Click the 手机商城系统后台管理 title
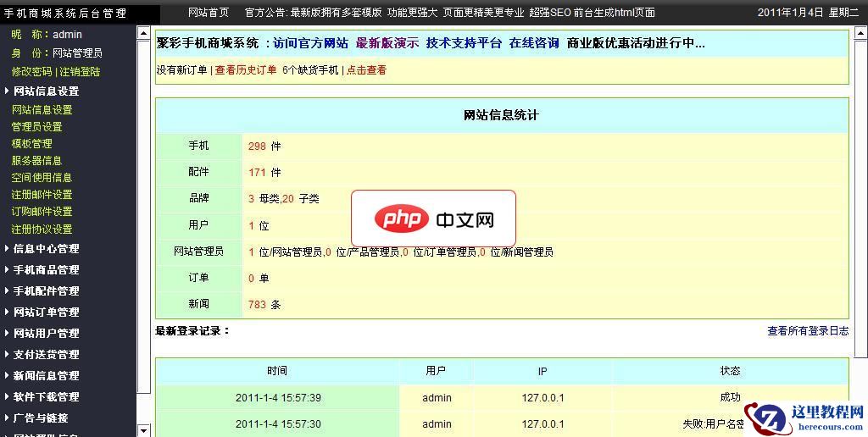 pos(65,13)
